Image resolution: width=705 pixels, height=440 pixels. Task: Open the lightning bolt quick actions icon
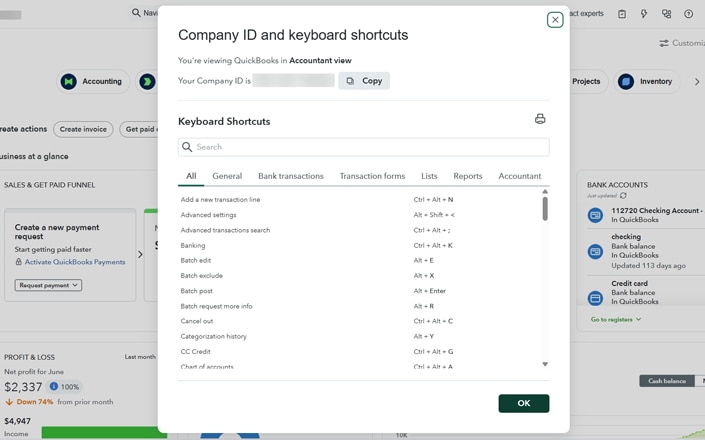tap(644, 14)
